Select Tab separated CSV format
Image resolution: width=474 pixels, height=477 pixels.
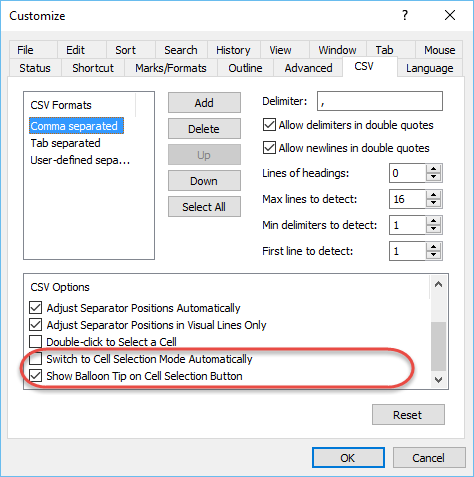pyautogui.click(x=65, y=143)
